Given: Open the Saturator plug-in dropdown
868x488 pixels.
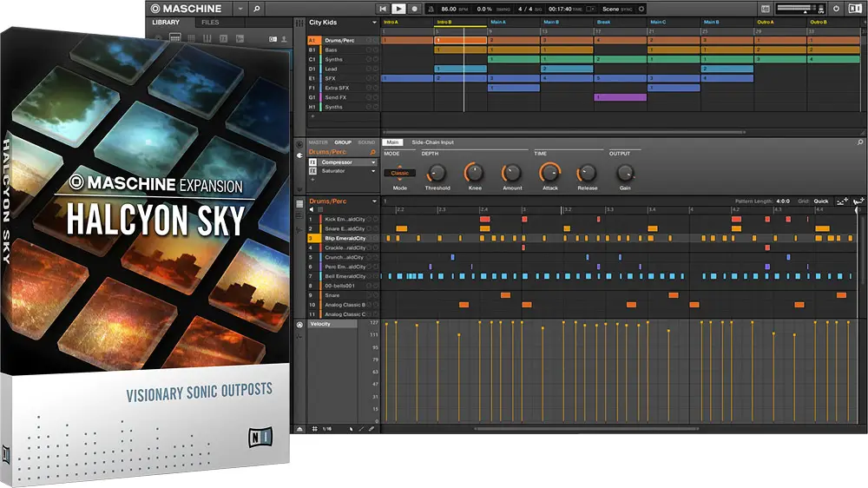Looking at the screenshot, I should (373, 171).
